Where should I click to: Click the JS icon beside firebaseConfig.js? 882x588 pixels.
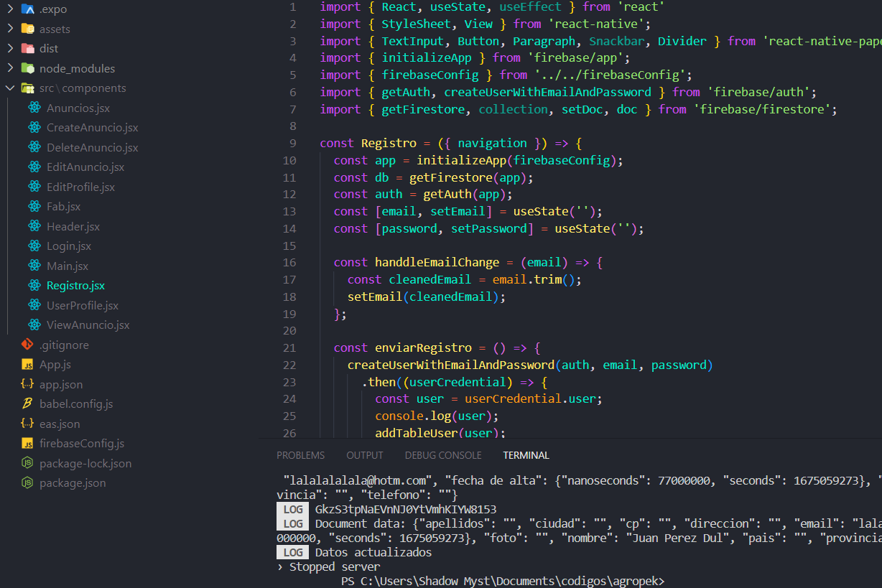(28, 444)
